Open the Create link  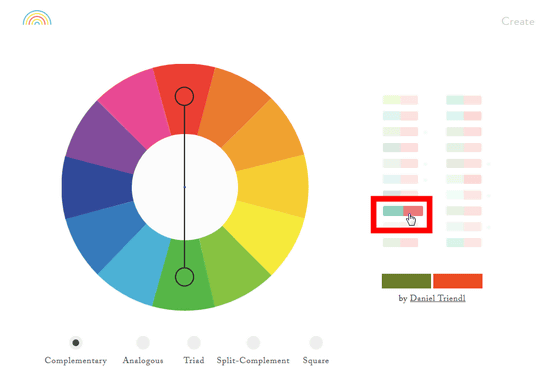[x=518, y=21]
